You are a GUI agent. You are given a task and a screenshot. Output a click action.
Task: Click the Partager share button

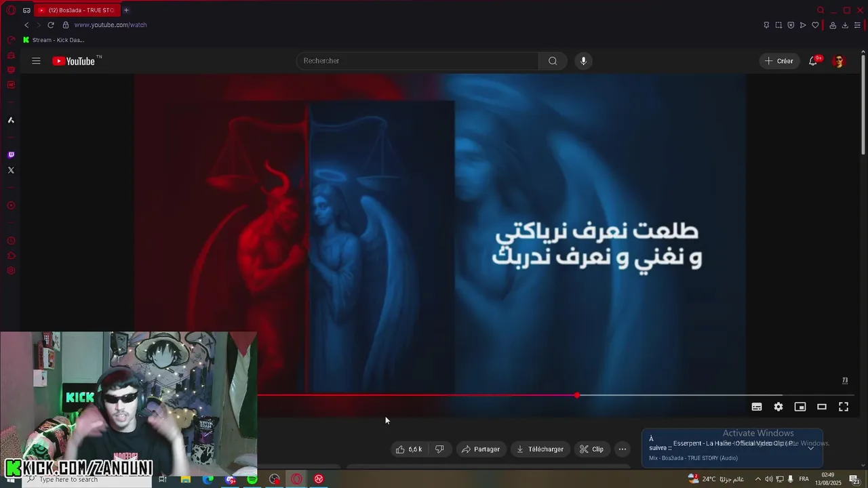coord(481,449)
